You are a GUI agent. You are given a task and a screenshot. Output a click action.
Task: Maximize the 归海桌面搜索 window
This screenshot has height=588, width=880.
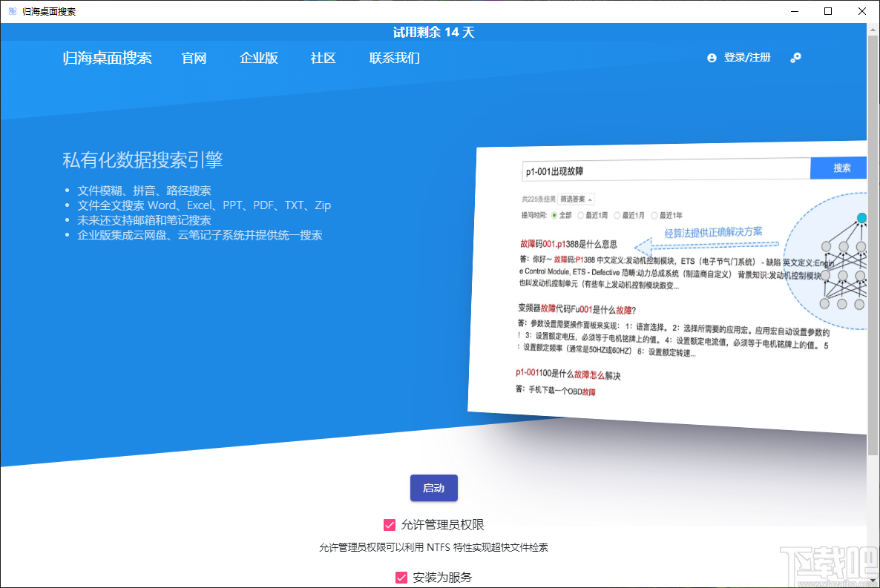point(828,11)
